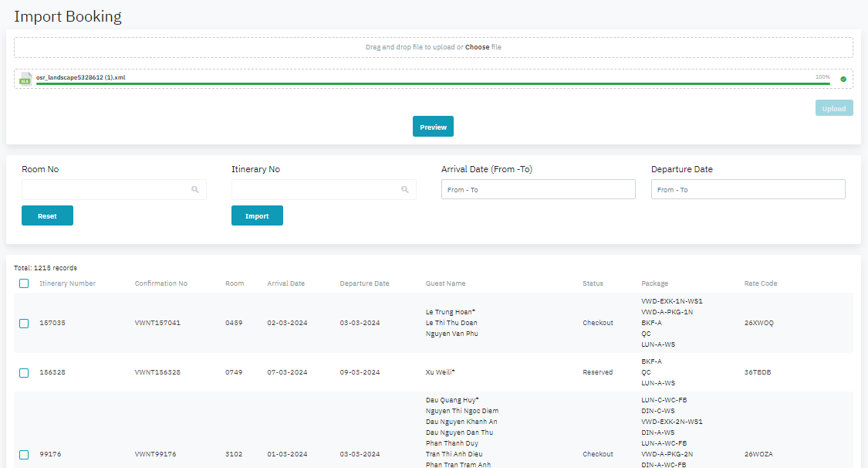Check the box for itinerary 157035
Screen dimensions: 868x468
[24, 323]
